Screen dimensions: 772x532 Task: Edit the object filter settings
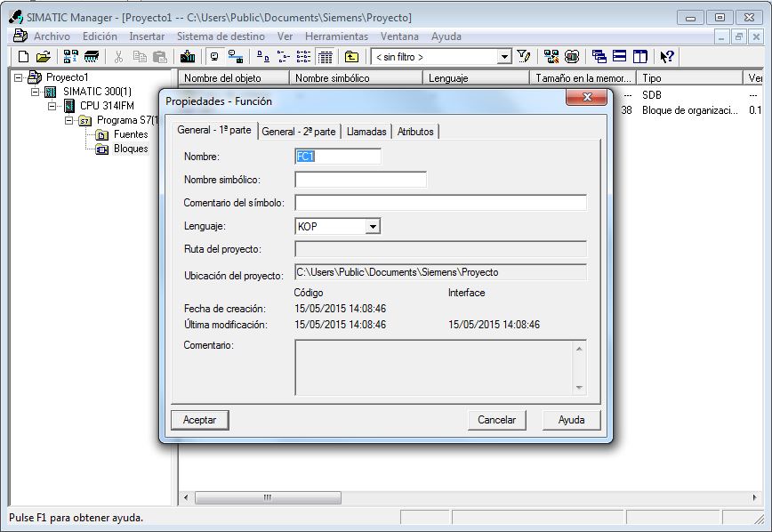523,55
